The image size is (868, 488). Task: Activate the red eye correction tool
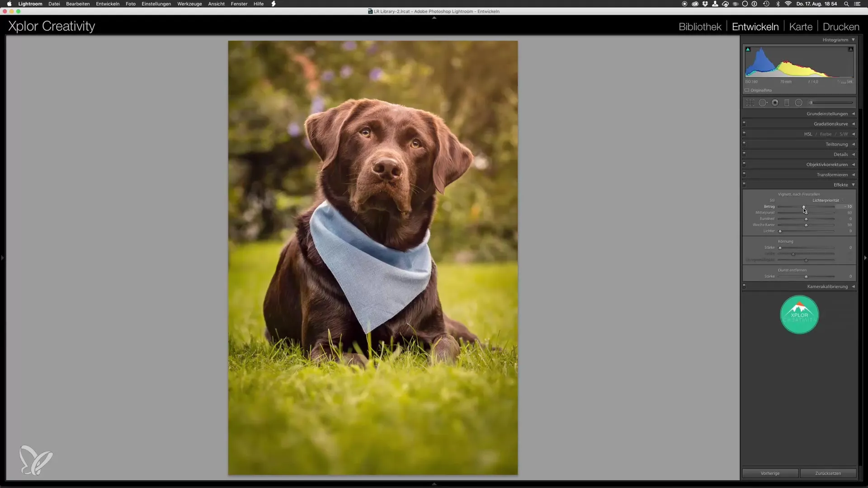coord(775,103)
